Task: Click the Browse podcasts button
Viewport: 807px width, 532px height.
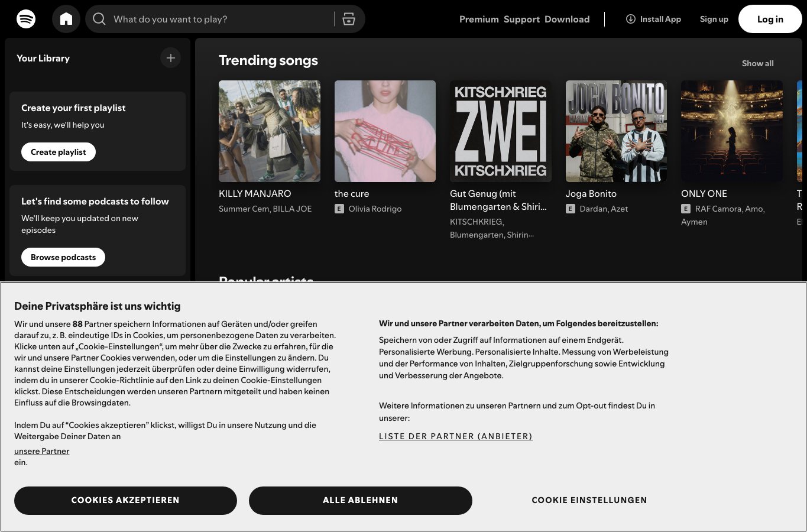Action: pyautogui.click(x=63, y=257)
